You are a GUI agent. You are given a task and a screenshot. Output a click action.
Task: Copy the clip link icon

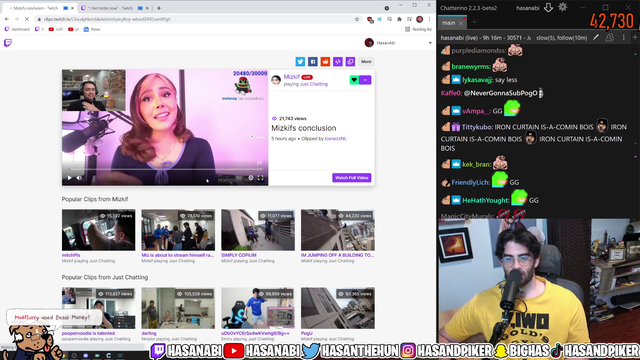pos(350,62)
